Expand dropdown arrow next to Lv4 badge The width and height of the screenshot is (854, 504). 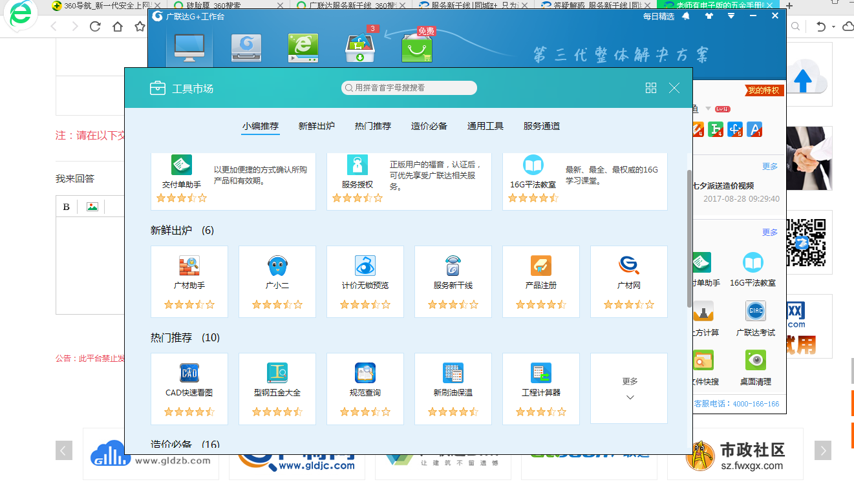[x=708, y=109]
